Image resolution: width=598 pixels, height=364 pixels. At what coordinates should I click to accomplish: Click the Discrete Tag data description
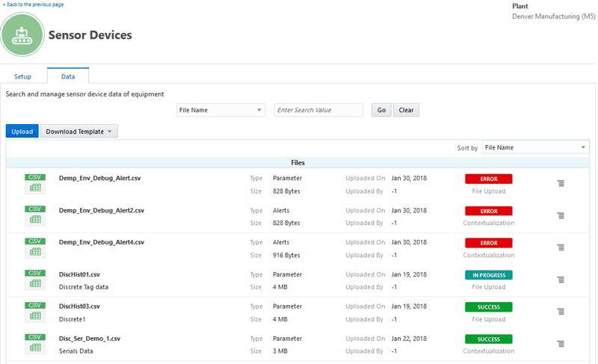[84, 287]
